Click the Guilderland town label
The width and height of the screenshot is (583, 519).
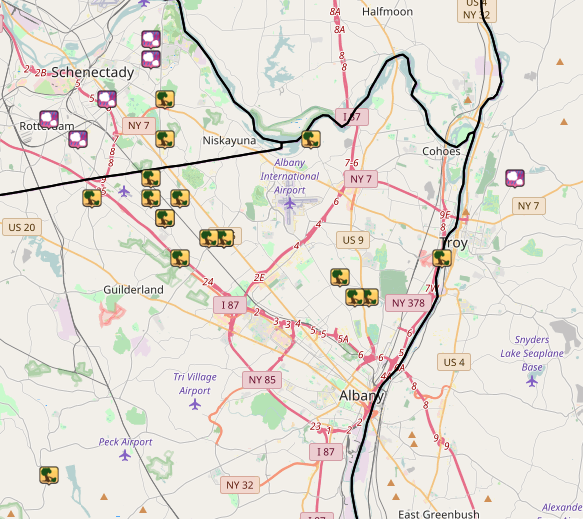(133, 290)
